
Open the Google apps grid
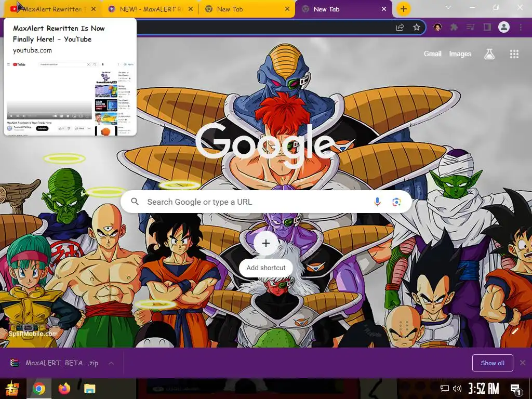tap(514, 54)
